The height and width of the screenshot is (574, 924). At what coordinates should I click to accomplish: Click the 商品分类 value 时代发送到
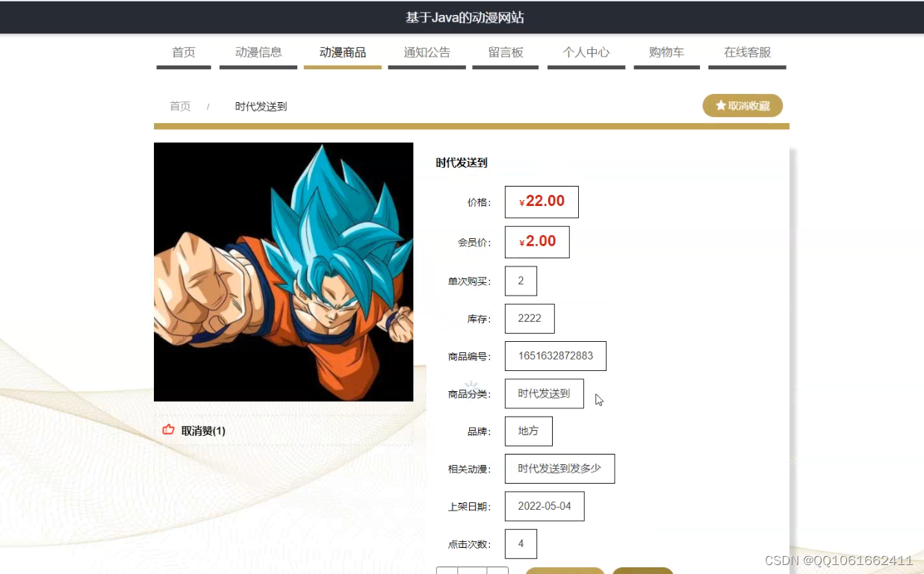tap(544, 393)
